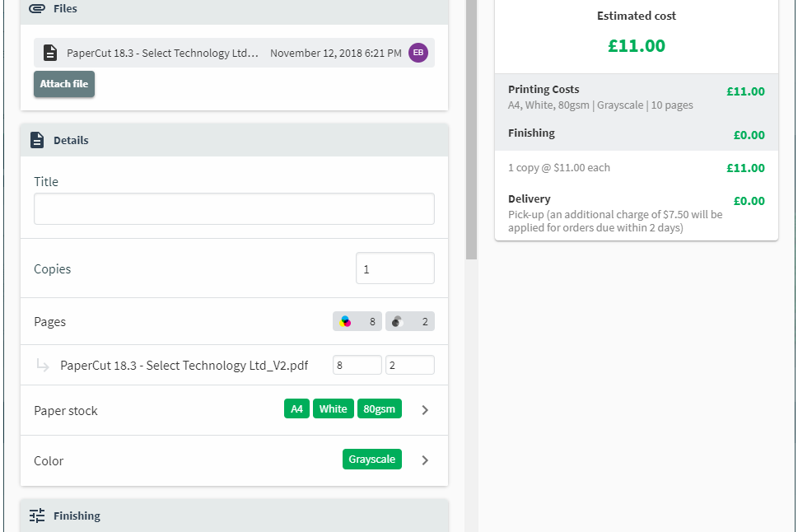The width and height of the screenshot is (798, 532).
Task: Click the document icon of the attached file
Action: pyautogui.click(x=50, y=53)
